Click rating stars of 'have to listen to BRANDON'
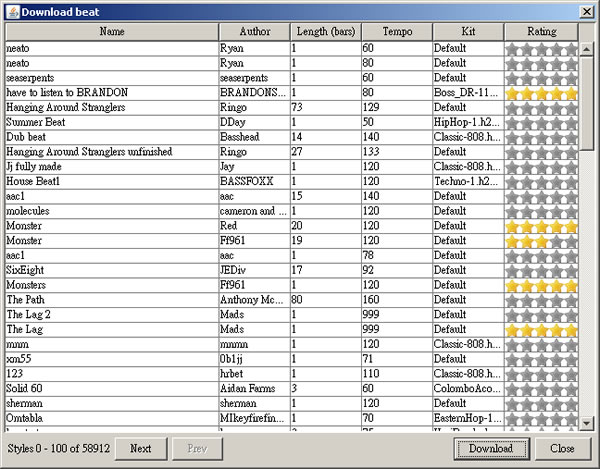Viewport: 600px width, 469px height. [x=541, y=93]
